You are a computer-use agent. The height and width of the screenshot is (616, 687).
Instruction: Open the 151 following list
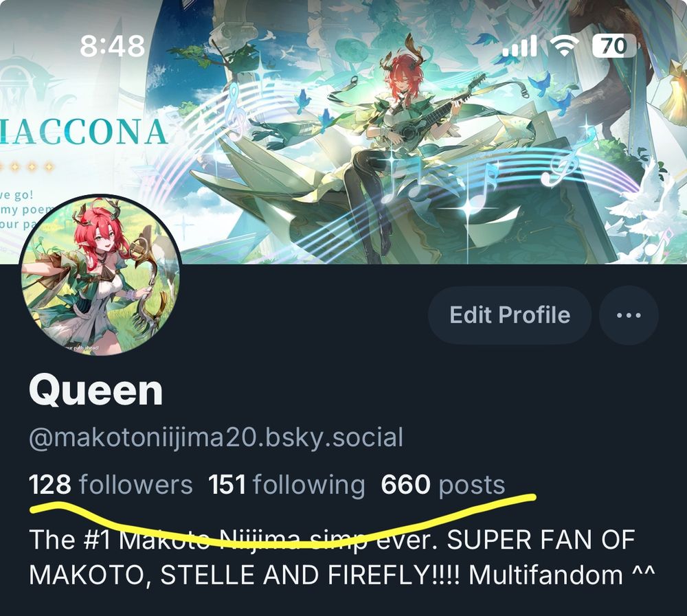pos(286,485)
